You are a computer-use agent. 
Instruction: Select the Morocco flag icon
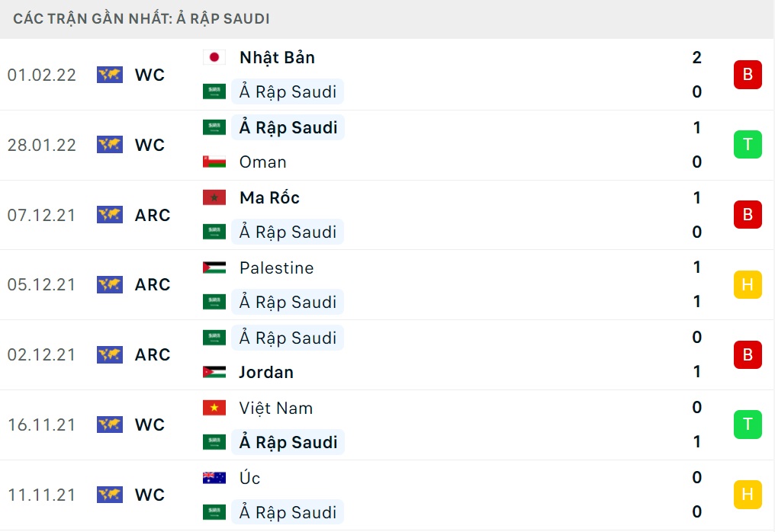214,197
